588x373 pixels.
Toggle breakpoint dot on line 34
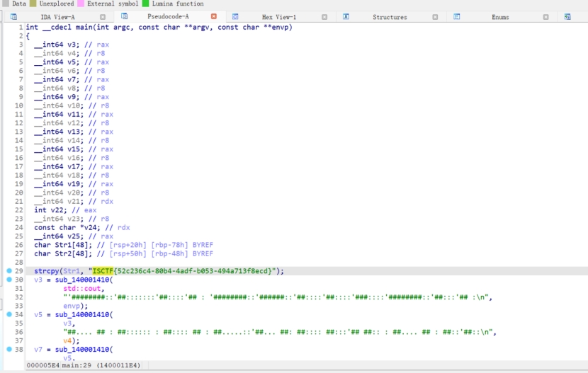[x=9, y=314]
